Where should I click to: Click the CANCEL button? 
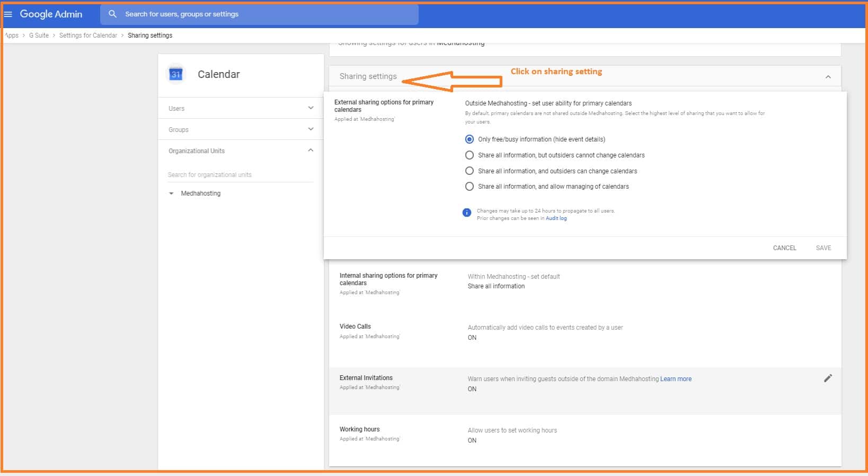[x=784, y=248]
